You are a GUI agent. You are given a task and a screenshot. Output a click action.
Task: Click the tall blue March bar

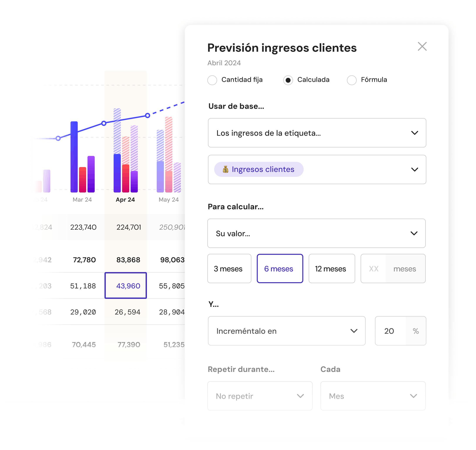pyautogui.click(x=74, y=157)
